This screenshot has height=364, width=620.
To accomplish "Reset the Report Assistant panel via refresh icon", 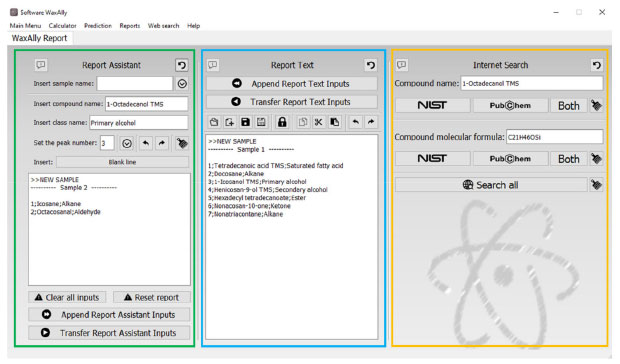I will tap(182, 65).
